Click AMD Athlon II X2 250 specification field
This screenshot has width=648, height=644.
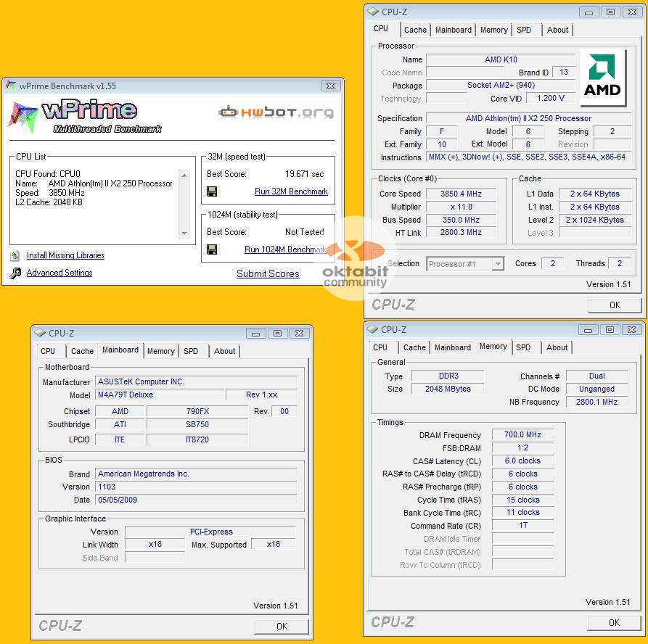click(x=528, y=118)
